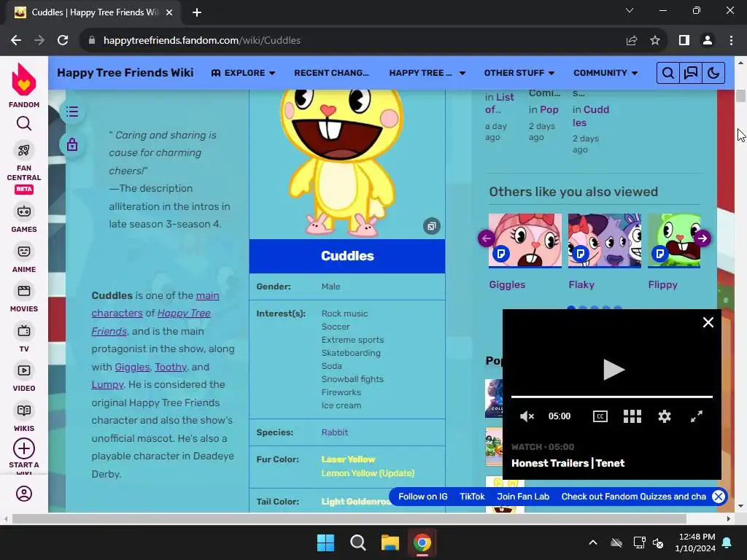Open the TV sidebar icon
Screen dimensions: 747x560
24,330
